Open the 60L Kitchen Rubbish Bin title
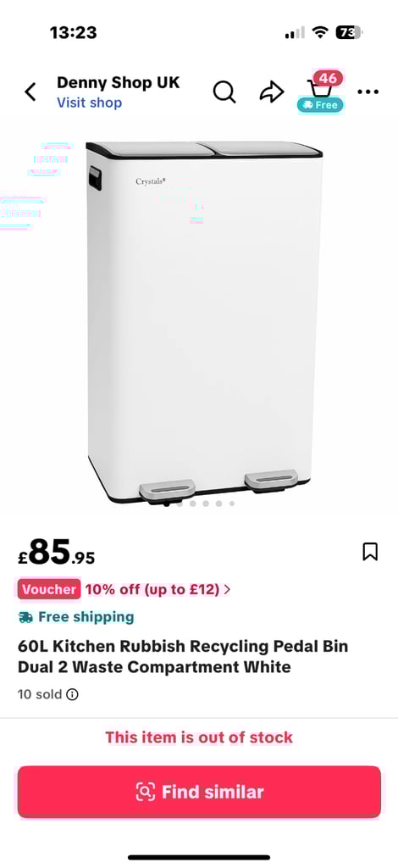398x868 pixels. tap(183, 657)
